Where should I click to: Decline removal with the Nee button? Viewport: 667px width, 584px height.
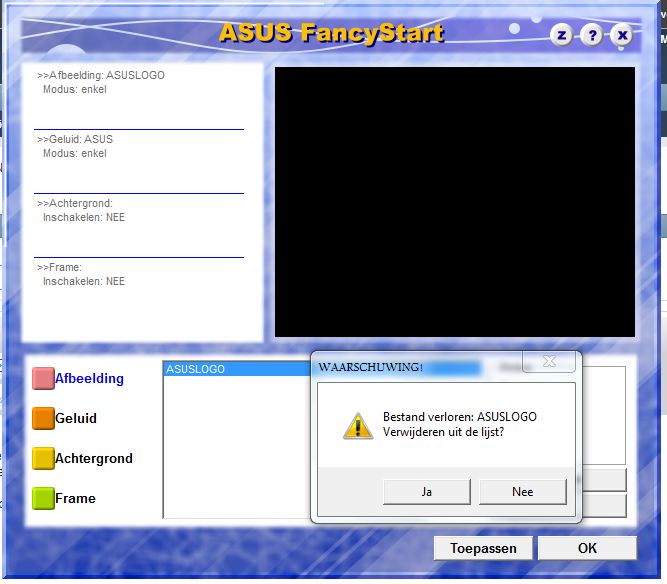point(523,492)
